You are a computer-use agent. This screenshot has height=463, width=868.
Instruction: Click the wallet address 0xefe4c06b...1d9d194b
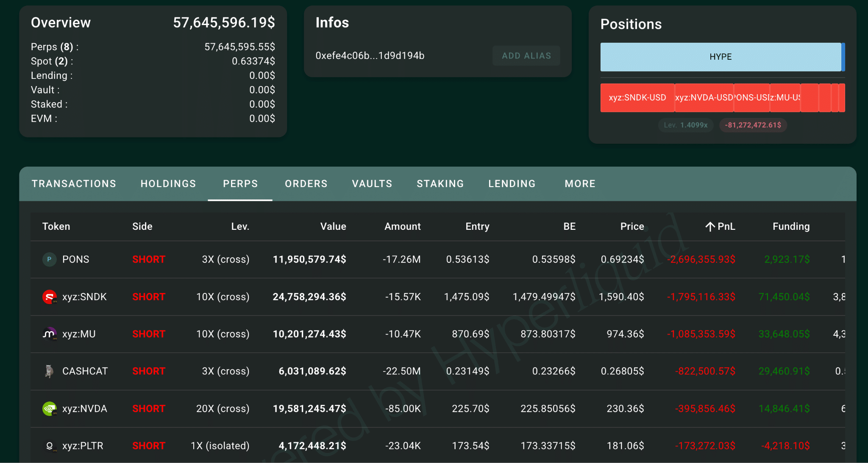click(x=370, y=56)
